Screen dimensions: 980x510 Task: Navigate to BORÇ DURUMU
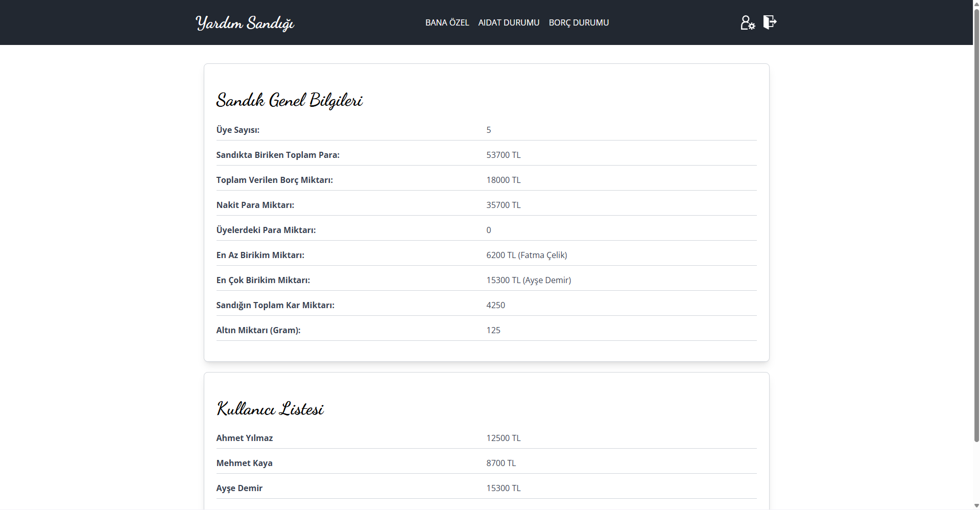pyautogui.click(x=579, y=22)
